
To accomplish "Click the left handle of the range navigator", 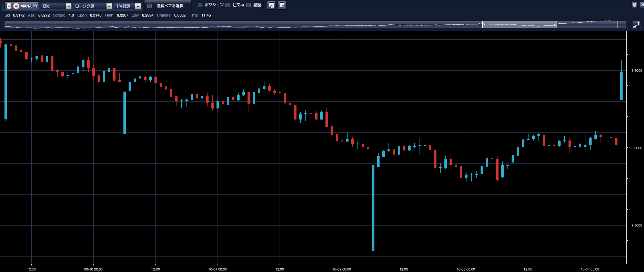I will click(x=483, y=24).
